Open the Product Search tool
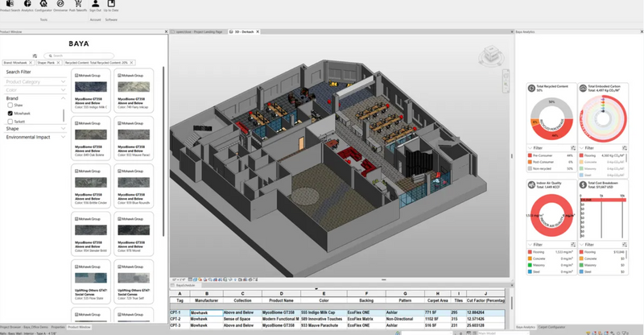Viewport: 644px width, 335px height. (x=10, y=6)
